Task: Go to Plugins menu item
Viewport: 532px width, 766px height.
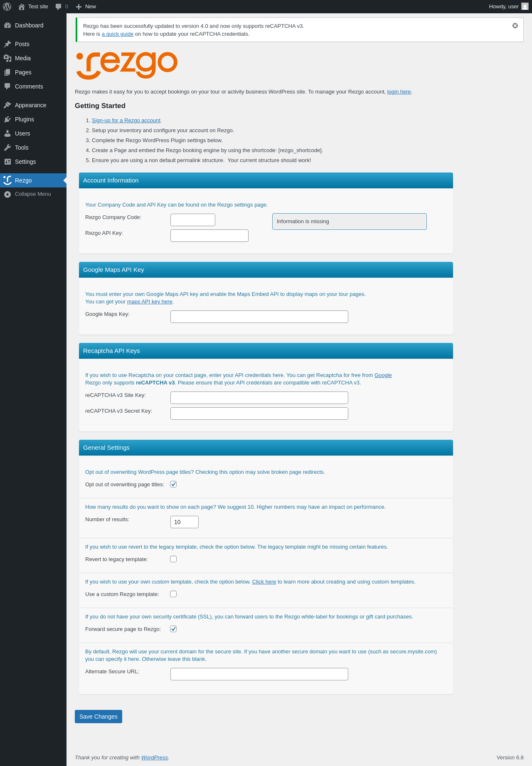Action: point(33,119)
